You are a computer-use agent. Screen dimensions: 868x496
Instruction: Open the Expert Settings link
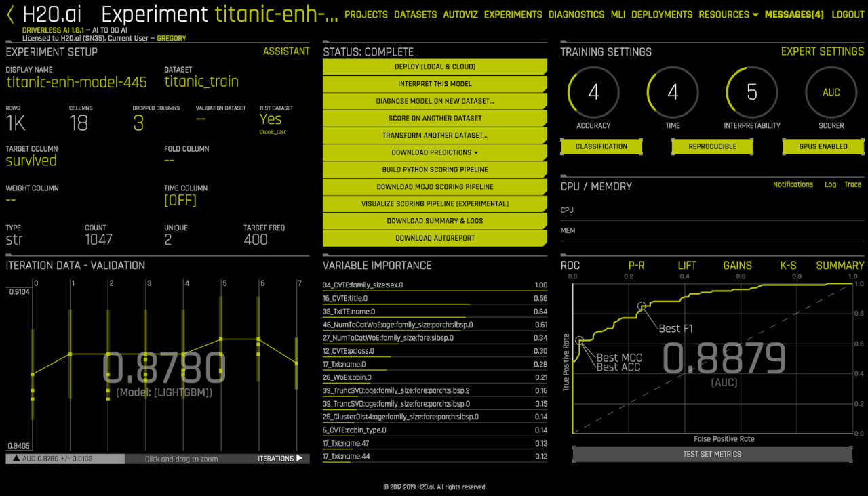[x=822, y=51]
